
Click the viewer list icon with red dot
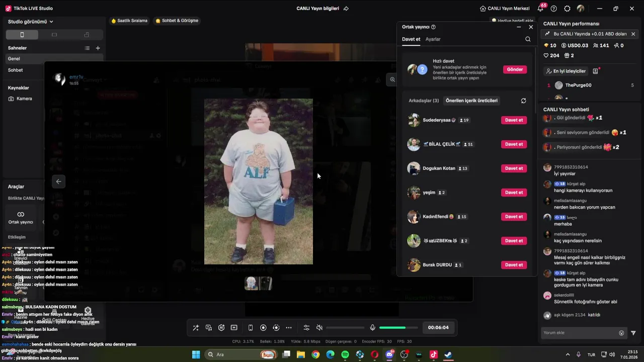point(596,71)
